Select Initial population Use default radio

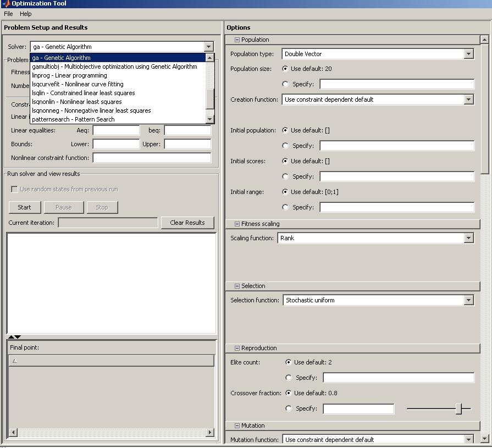tap(285, 130)
